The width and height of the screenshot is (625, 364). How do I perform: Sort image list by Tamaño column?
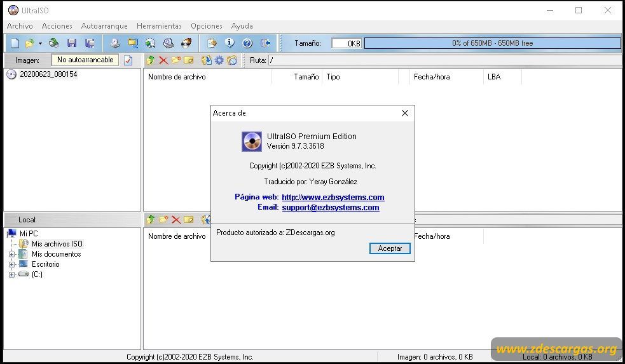[297, 77]
